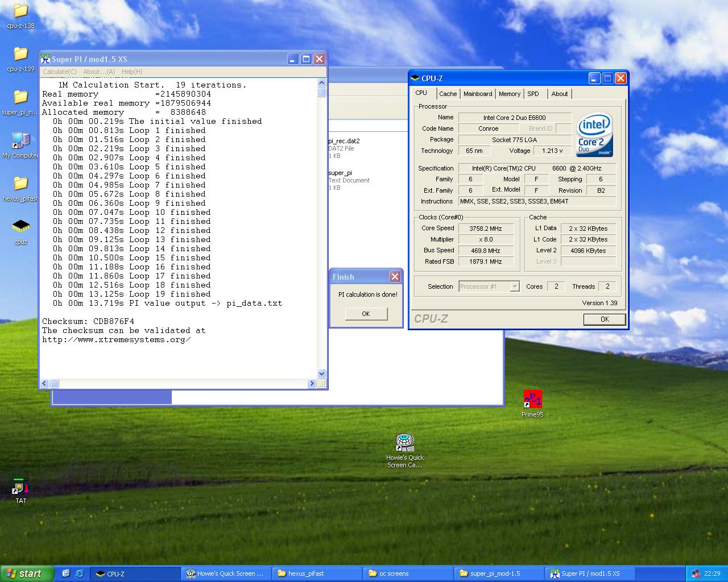Viewport: 728px width, 582px height.
Task: Switch to CPU-Z taskbar button
Action: coord(136,573)
